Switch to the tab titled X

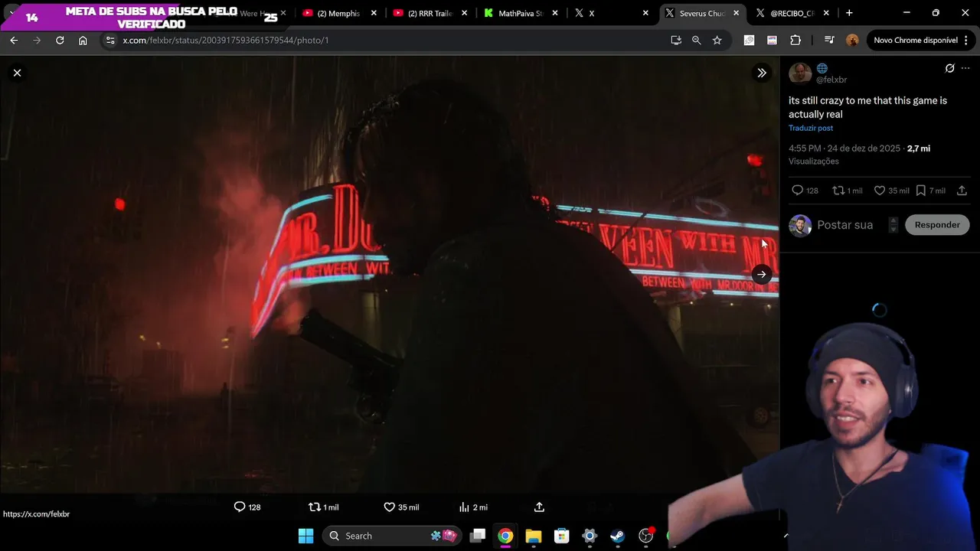[x=610, y=13]
